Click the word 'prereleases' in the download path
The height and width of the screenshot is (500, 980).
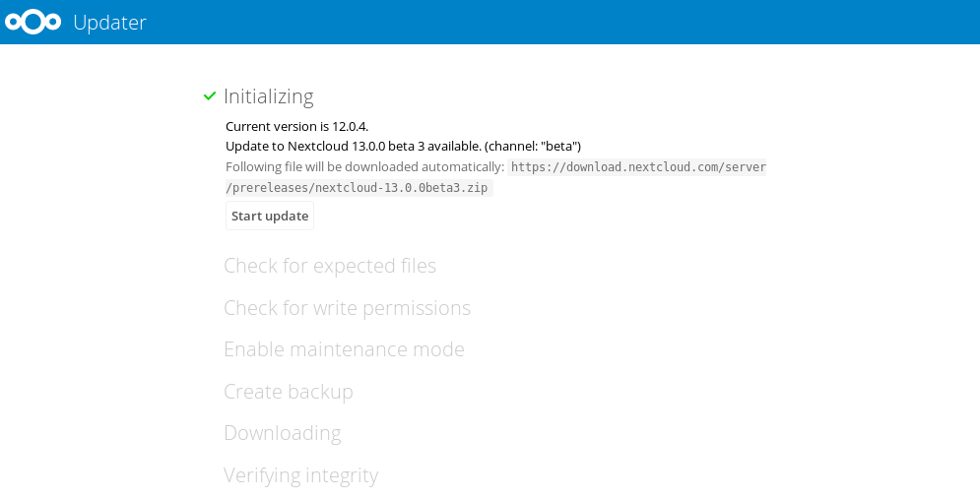point(270,188)
